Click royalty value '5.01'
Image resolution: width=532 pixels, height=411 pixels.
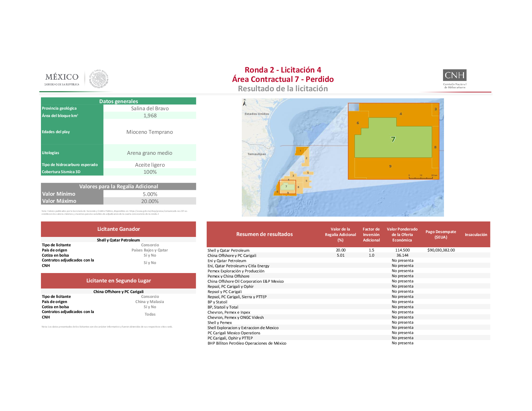click(x=340, y=255)
